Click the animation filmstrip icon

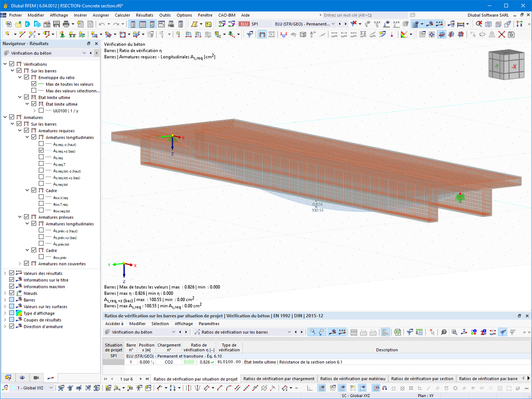click(x=272, y=34)
